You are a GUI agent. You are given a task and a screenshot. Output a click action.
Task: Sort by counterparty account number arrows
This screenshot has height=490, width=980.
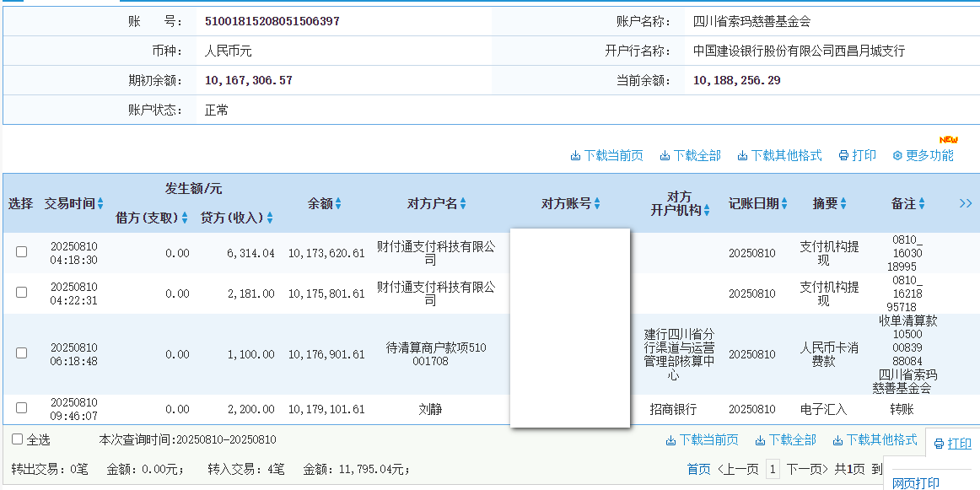(x=597, y=204)
